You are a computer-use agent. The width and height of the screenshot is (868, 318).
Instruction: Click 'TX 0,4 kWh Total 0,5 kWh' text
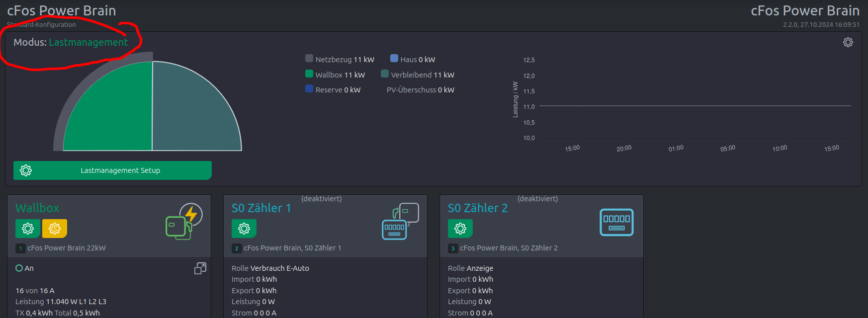tap(58, 313)
